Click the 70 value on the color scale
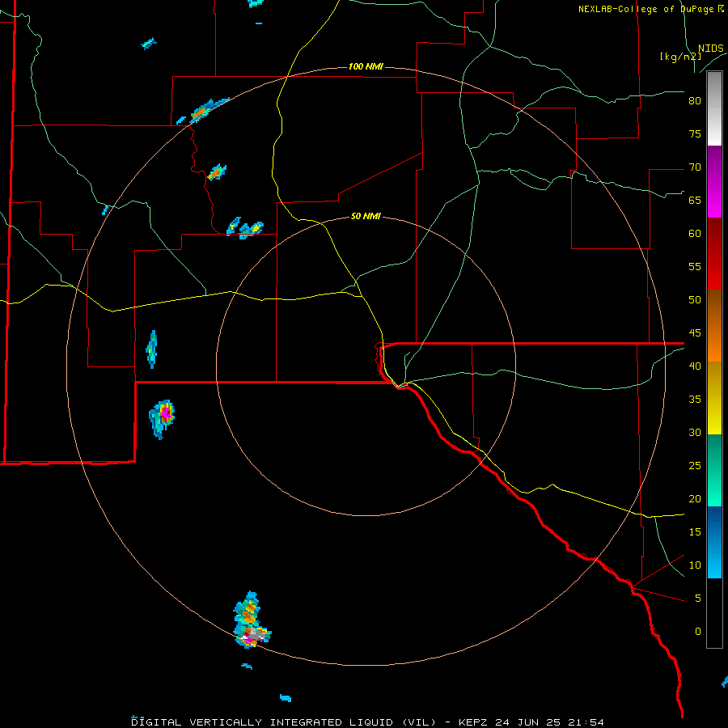 [x=695, y=167]
